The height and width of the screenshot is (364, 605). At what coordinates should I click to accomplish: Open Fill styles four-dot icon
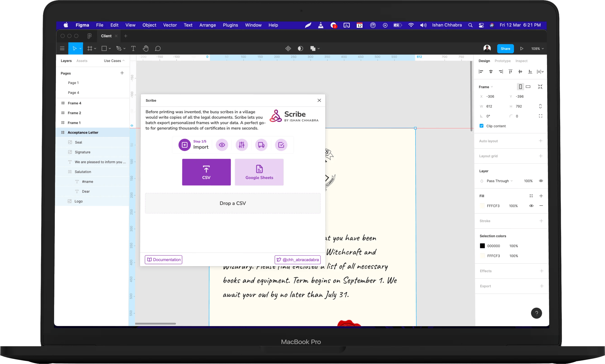click(531, 196)
